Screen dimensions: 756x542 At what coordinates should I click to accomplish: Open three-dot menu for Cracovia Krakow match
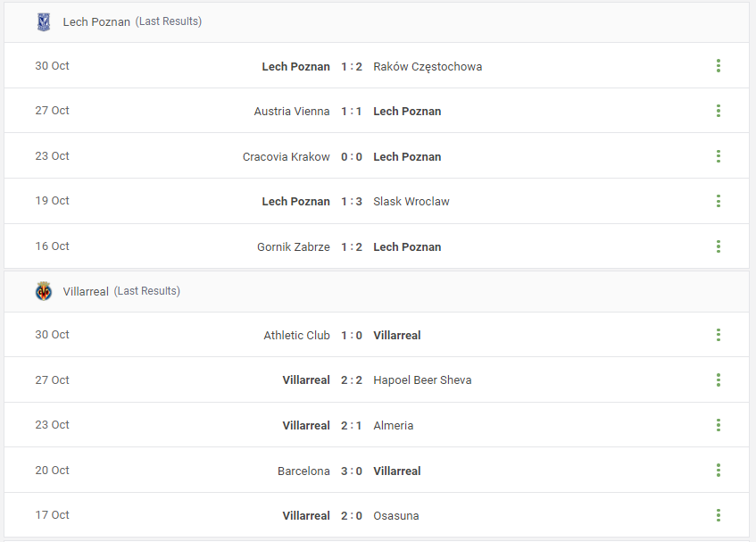tap(718, 156)
